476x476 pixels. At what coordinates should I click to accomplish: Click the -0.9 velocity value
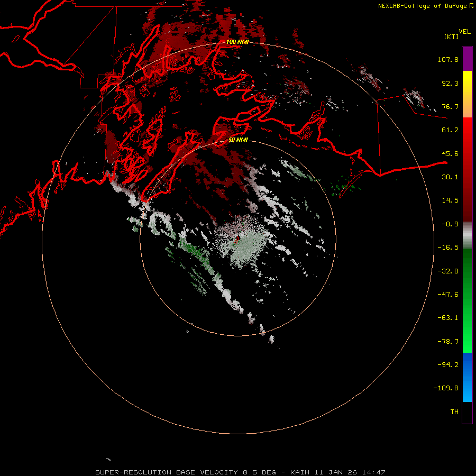click(x=450, y=224)
